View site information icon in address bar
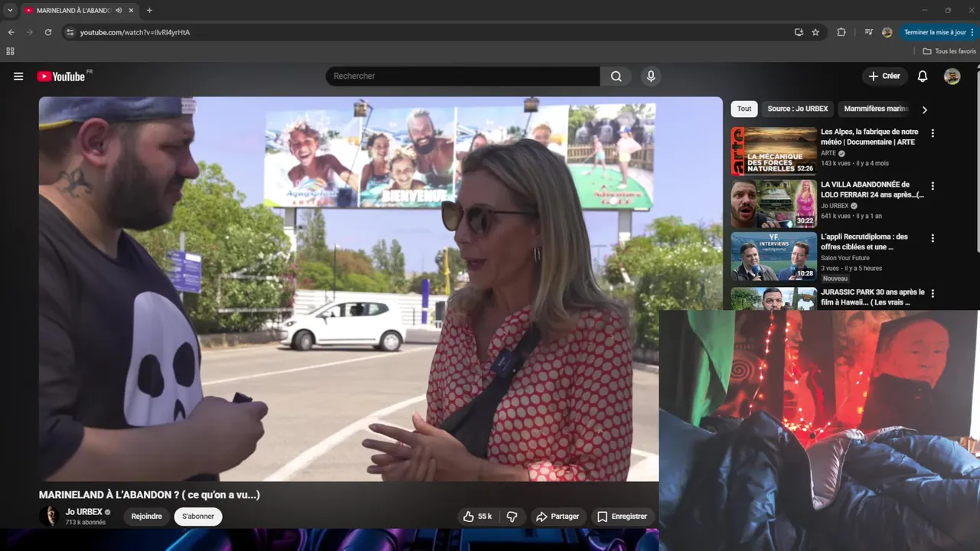The image size is (980, 551). coord(70,32)
